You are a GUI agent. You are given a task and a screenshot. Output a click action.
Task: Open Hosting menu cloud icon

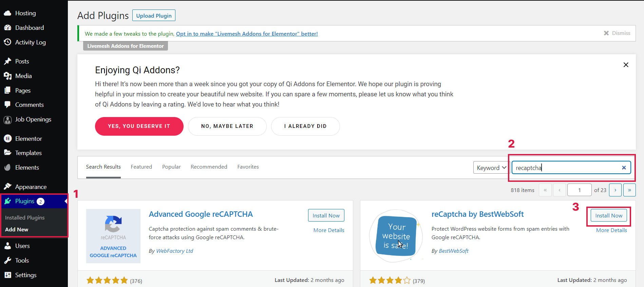click(7, 13)
